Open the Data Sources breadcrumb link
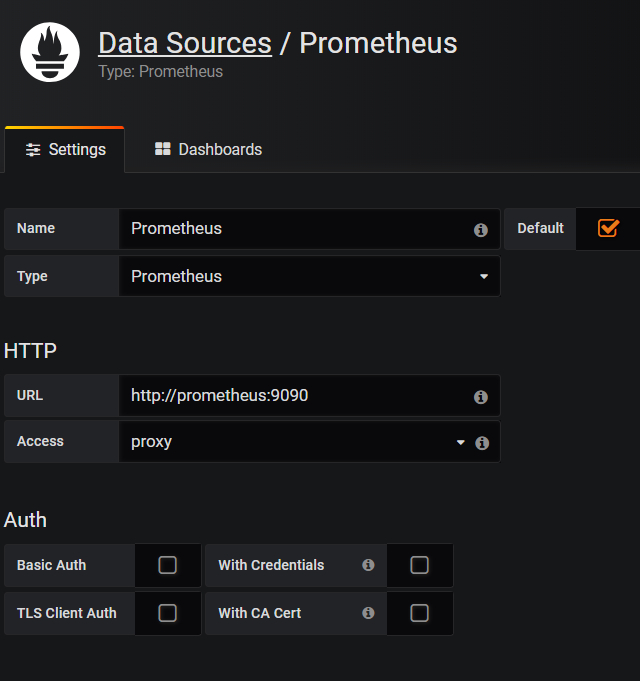The width and height of the screenshot is (640, 681). (x=185, y=43)
